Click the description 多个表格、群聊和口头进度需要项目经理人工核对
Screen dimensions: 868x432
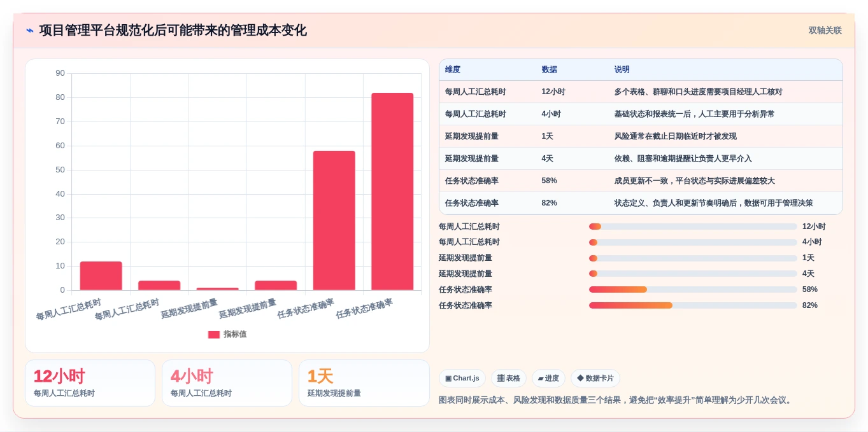699,92
